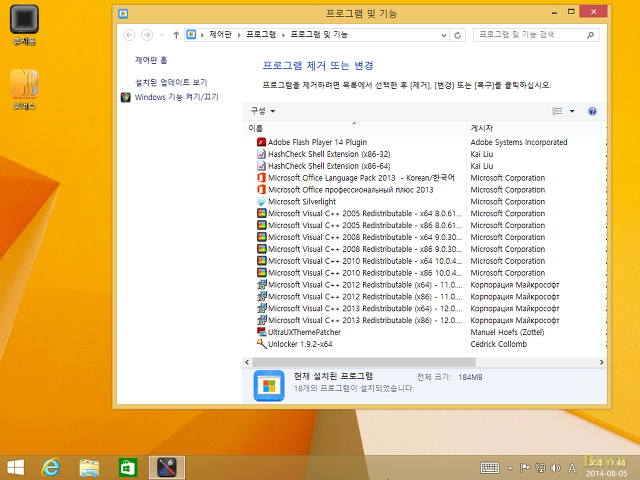Click the taskbar clock and date
This screenshot has height=480, width=640.
[x=607, y=468]
